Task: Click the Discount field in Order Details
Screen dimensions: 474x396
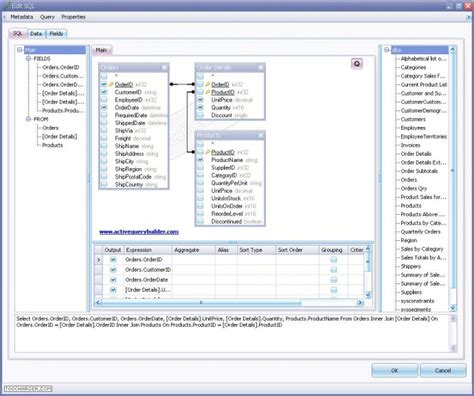Action: pos(221,115)
